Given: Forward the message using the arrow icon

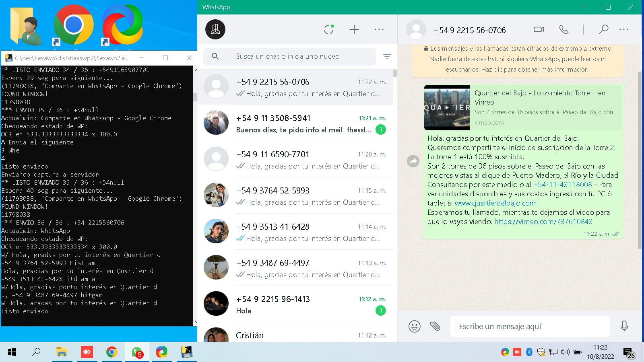Looking at the screenshot, I should (413, 161).
